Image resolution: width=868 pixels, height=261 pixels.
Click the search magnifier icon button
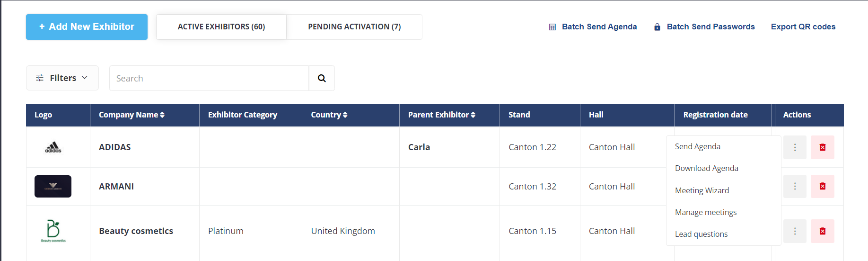[322, 78]
